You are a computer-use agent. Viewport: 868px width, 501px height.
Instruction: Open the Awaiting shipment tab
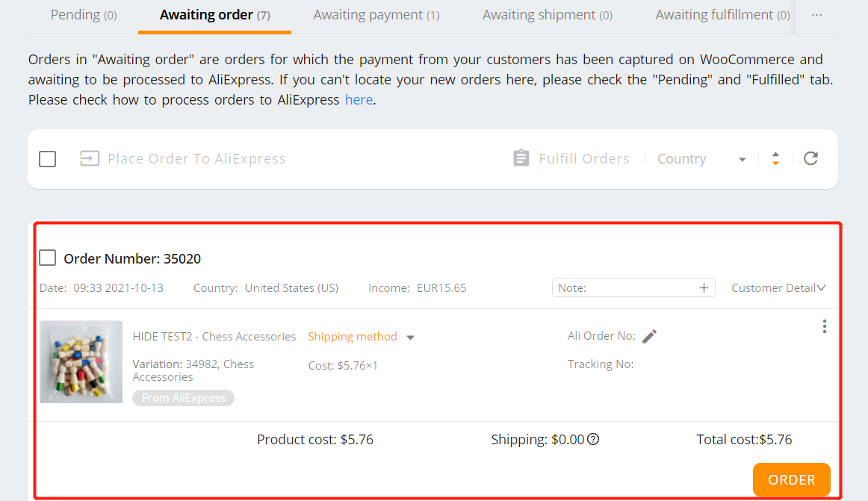548,15
